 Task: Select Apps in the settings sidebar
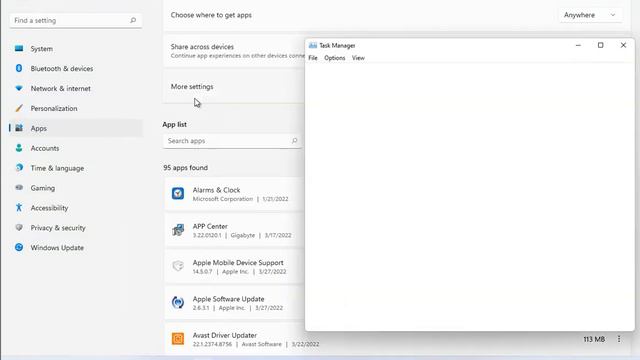click(x=39, y=128)
